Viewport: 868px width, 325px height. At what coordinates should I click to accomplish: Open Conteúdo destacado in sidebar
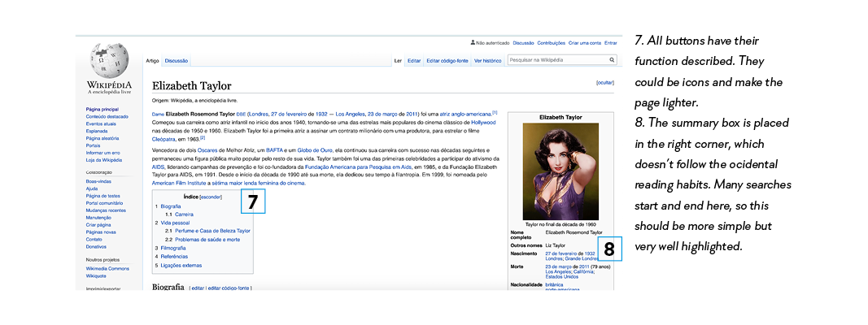pyautogui.click(x=107, y=117)
